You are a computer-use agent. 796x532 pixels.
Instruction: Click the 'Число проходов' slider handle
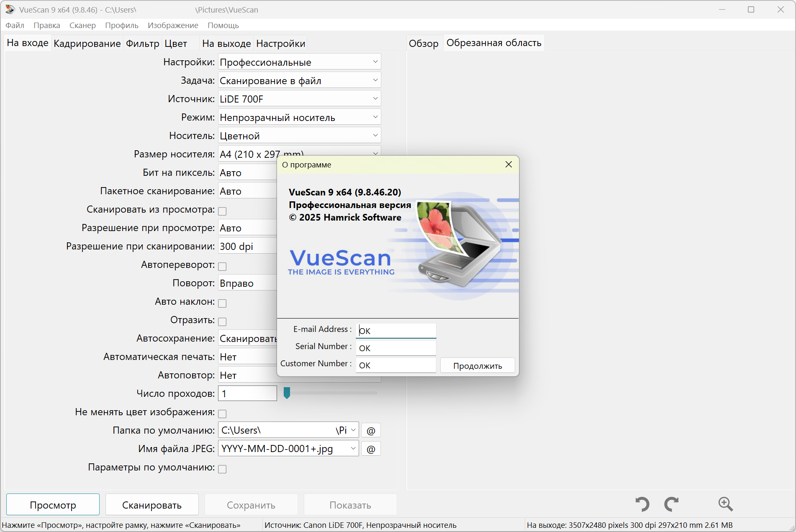287,393
